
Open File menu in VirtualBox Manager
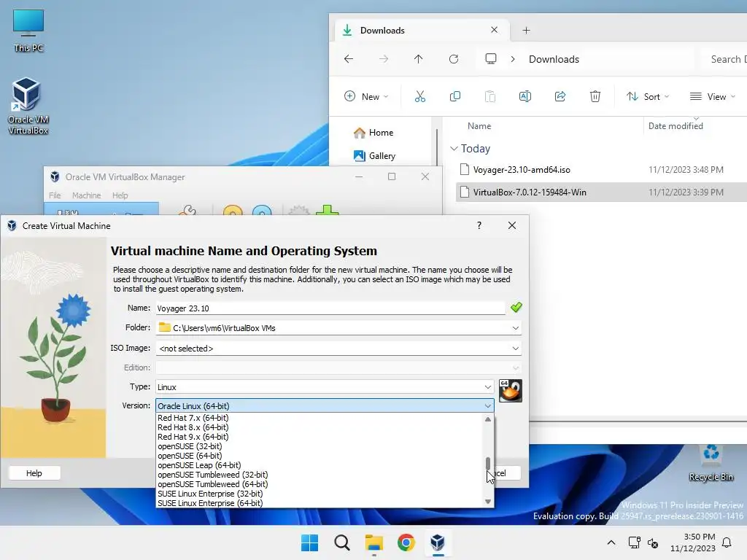pyautogui.click(x=55, y=195)
